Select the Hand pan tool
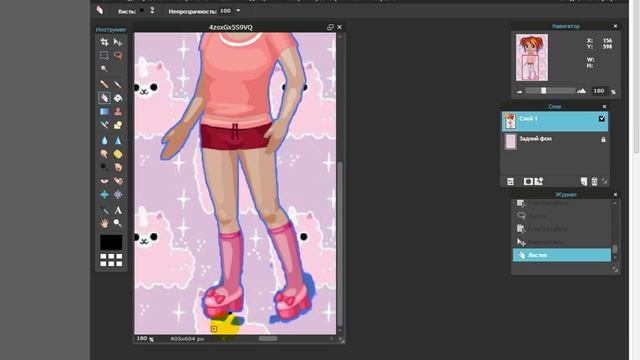The height and width of the screenshot is (360, 640). (x=104, y=223)
